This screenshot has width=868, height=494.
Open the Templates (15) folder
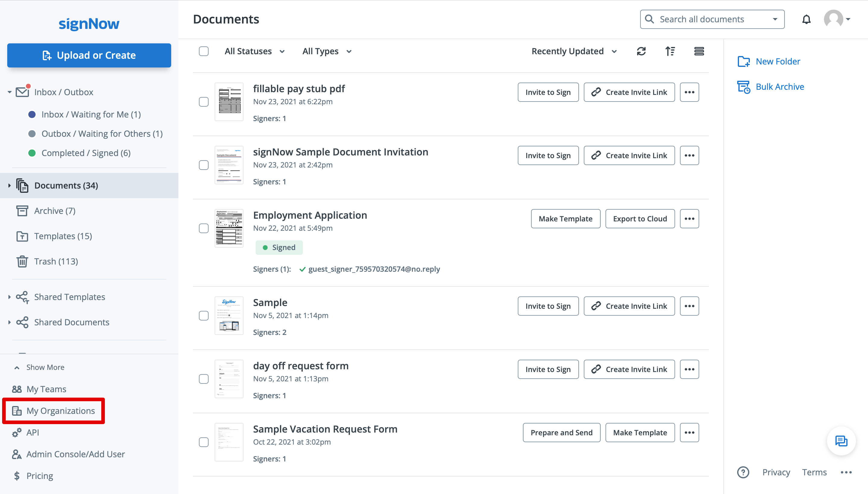pyautogui.click(x=63, y=236)
